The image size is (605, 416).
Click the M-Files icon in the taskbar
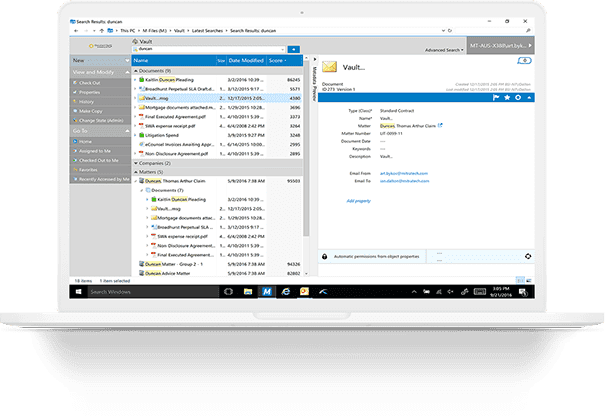click(x=267, y=292)
